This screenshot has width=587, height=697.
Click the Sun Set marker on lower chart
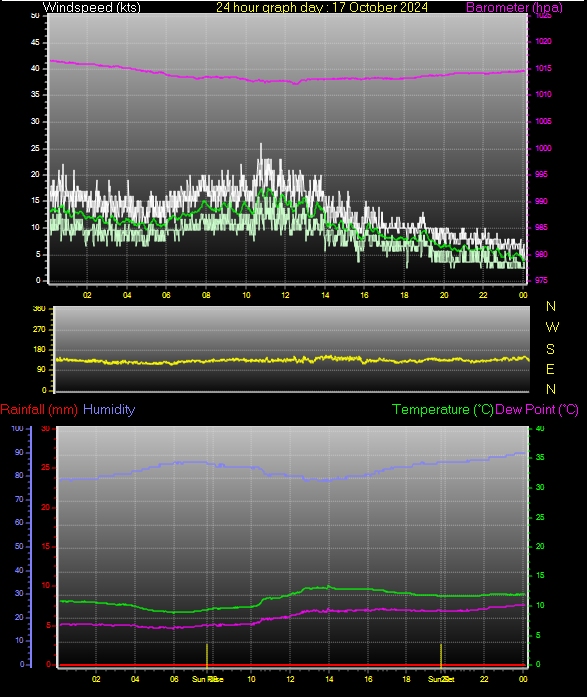pos(441,679)
